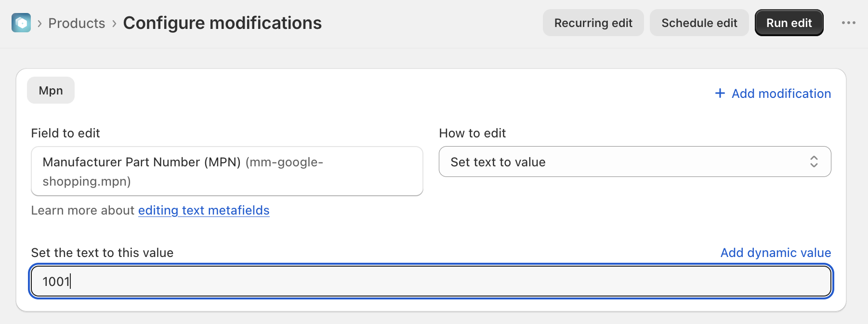
Task: Click the Run edit button
Action: coord(789,23)
